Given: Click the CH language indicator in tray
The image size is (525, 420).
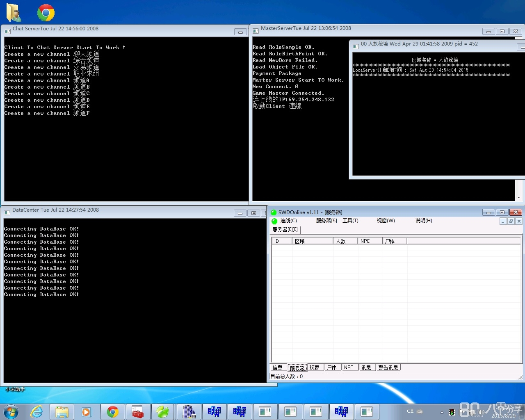Looking at the screenshot, I should (x=410, y=411).
